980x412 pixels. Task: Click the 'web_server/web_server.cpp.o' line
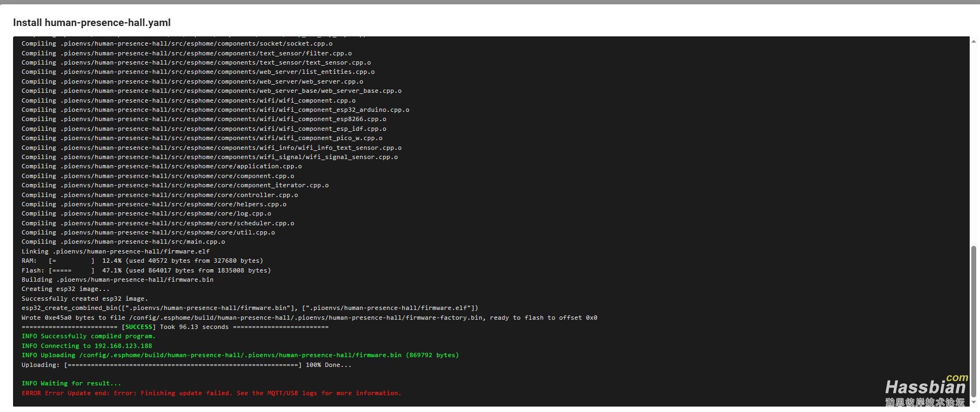coord(192,81)
